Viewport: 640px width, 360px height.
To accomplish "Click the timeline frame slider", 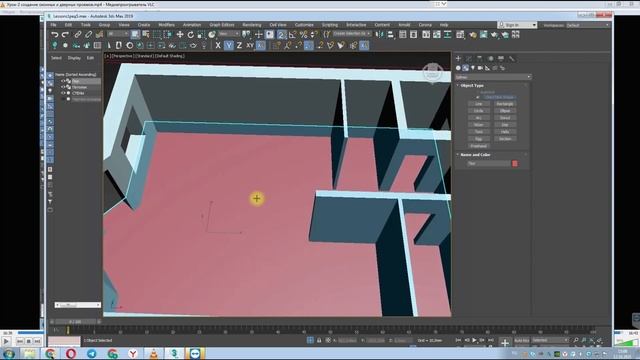I will point(75,322).
